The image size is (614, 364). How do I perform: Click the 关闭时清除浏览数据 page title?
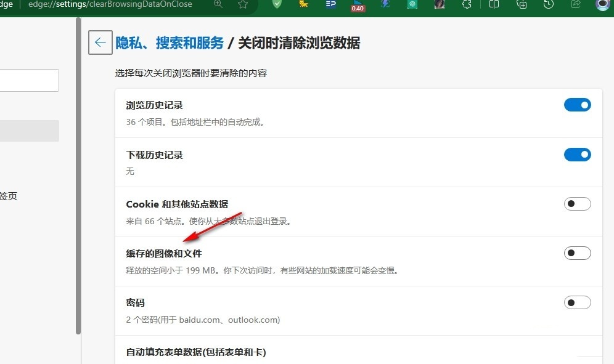point(299,43)
